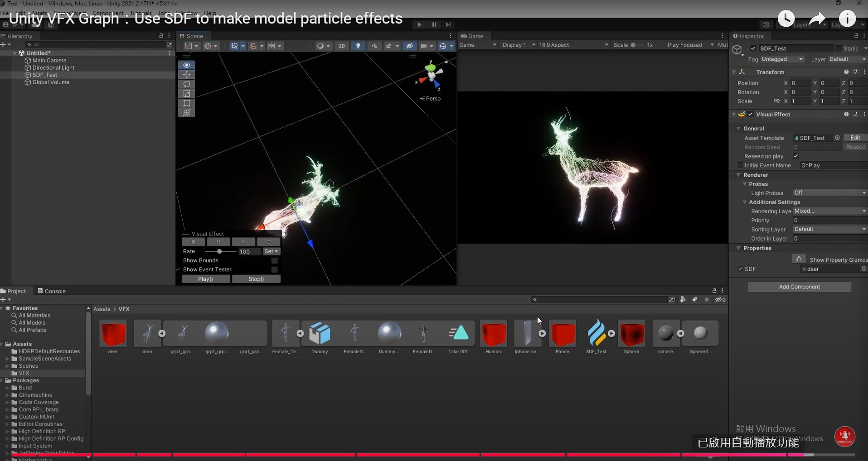Select the Move tool in Scene toolbar

tap(186, 75)
